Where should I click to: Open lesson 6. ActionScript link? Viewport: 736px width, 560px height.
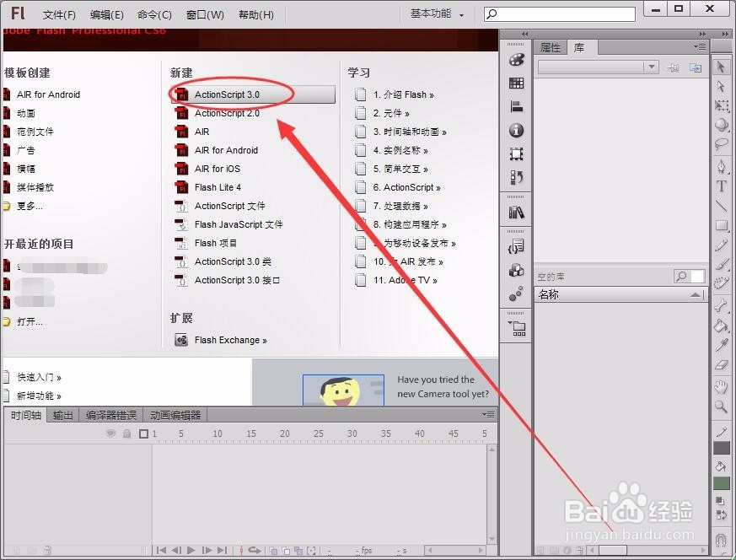[x=407, y=187]
